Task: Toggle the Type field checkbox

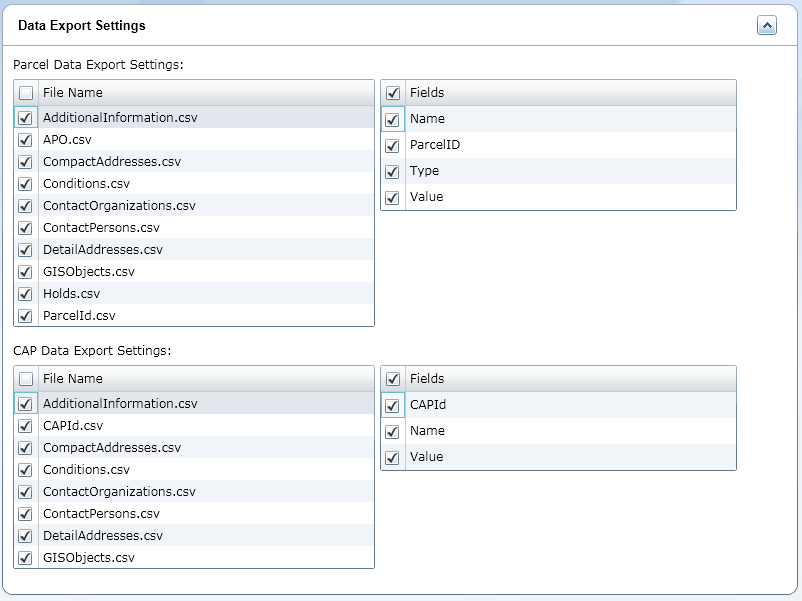Action: pos(393,172)
